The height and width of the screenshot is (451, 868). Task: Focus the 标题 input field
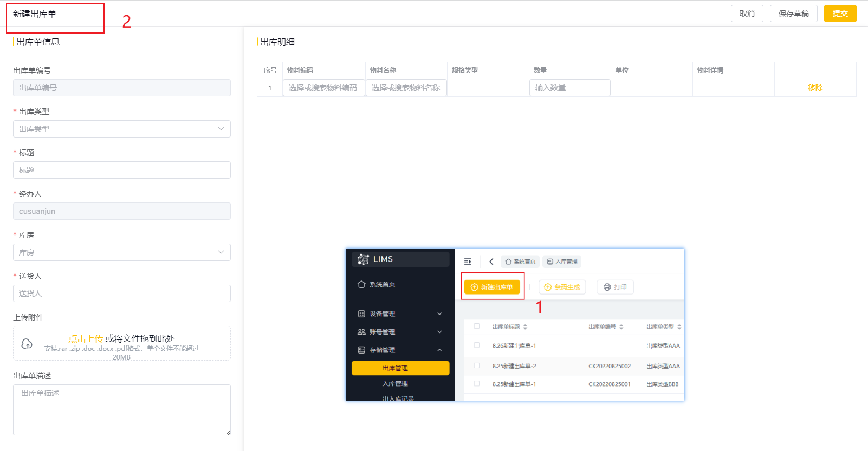coord(122,170)
